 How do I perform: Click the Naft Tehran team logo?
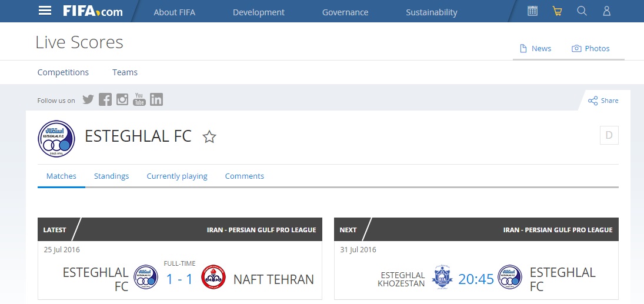[213, 277]
